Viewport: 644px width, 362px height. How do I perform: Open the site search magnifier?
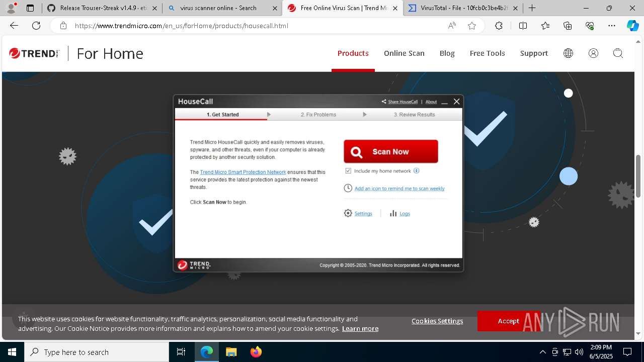pos(618,53)
